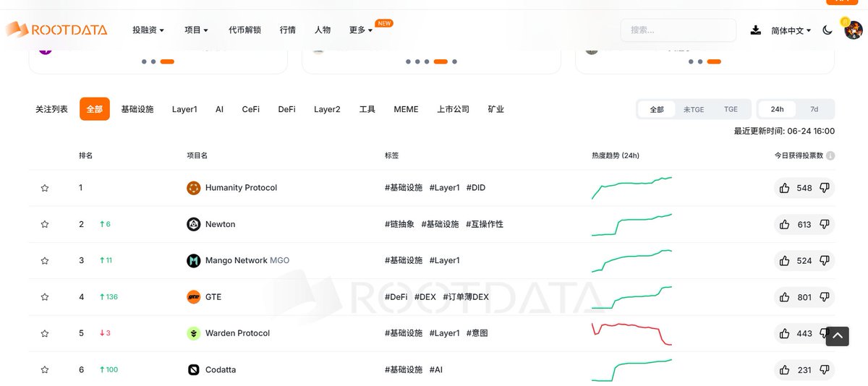Image resolution: width=868 pixels, height=386 pixels.
Task: Open 行情 in the navigation
Action: pyautogui.click(x=288, y=30)
